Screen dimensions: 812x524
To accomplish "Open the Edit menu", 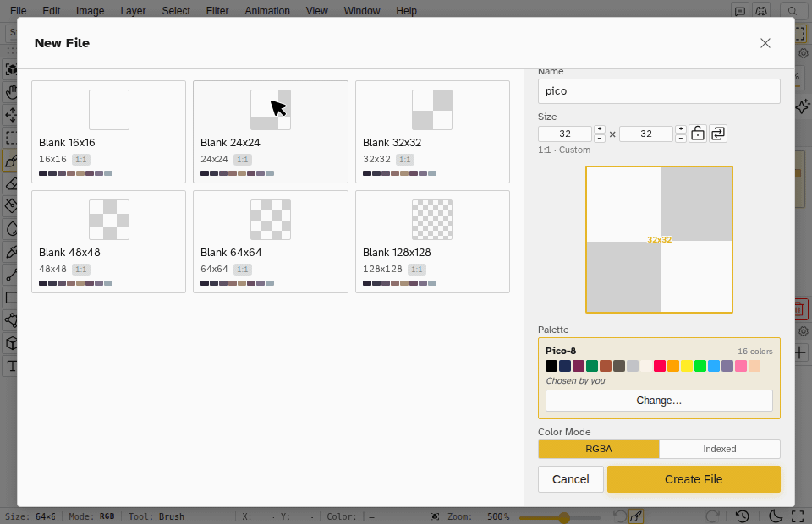I will [x=52, y=11].
